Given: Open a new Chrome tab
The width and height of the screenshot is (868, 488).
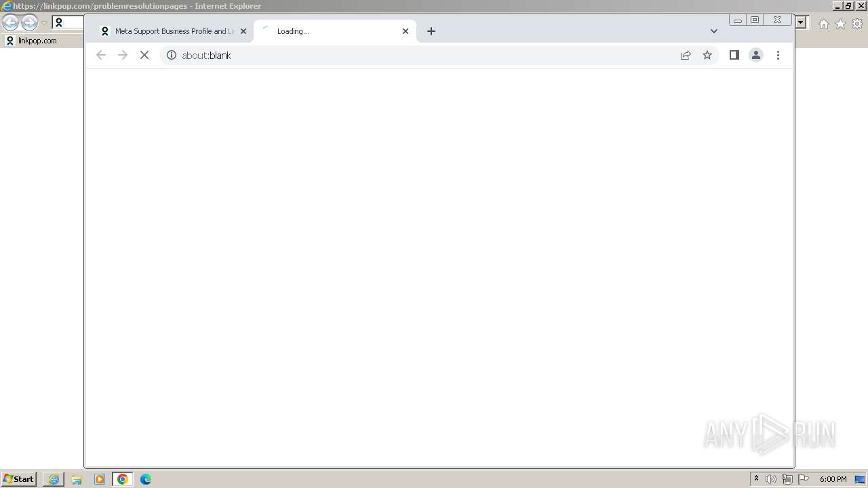Looking at the screenshot, I should pos(431,31).
